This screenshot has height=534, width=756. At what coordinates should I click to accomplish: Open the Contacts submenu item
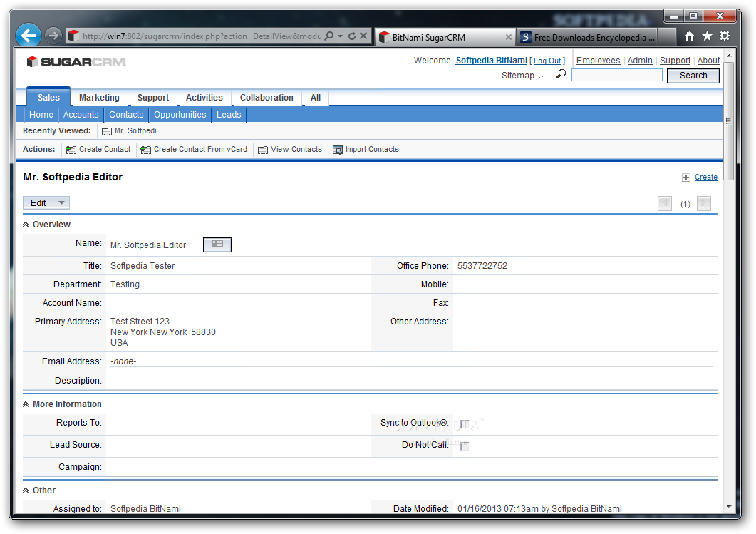click(126, 115)
